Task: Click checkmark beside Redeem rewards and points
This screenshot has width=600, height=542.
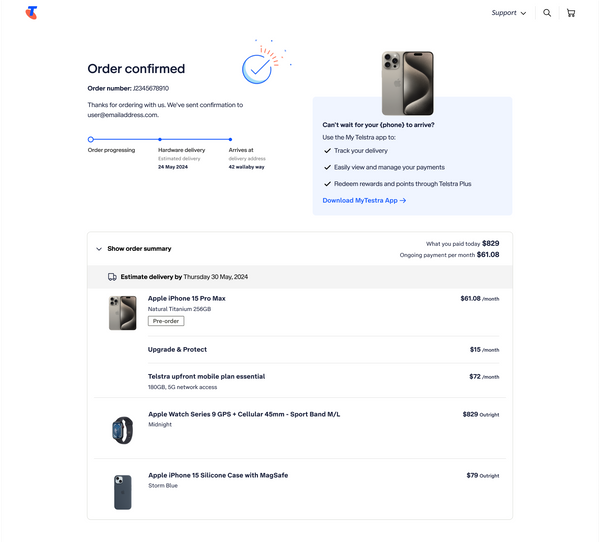Action: coord(327,184)
